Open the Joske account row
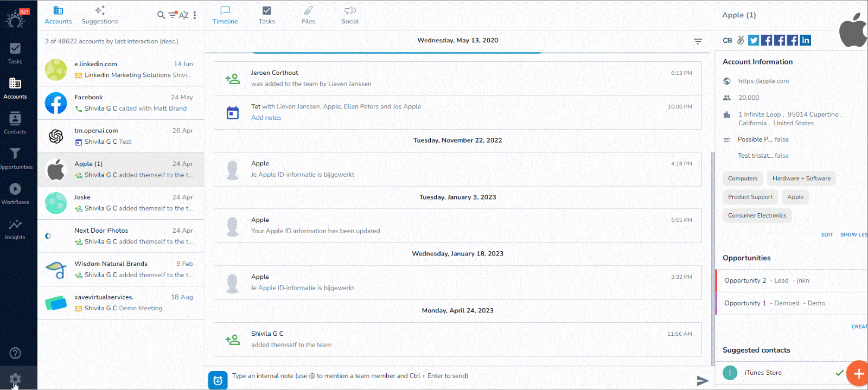 [x=121, y=203]
